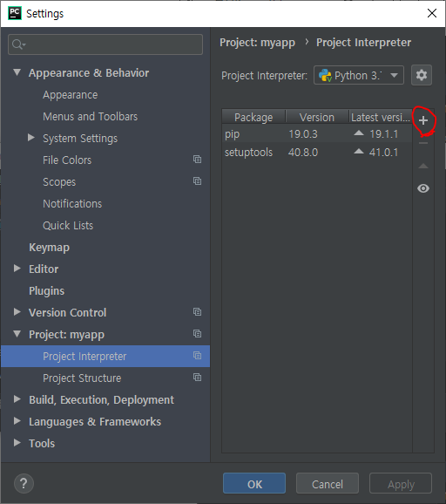Select the pip package row
This screenshot has height=504, width=446.
coord(317,133)
